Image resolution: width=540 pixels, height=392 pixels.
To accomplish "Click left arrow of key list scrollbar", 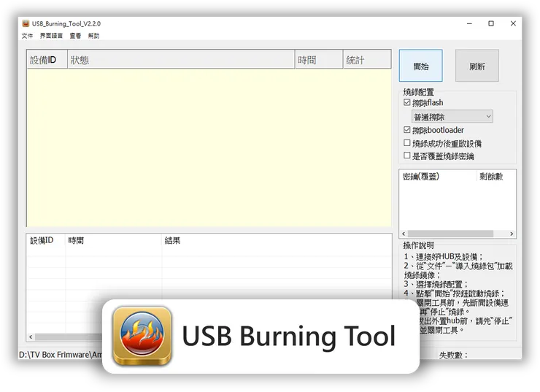I will point(404,234).
